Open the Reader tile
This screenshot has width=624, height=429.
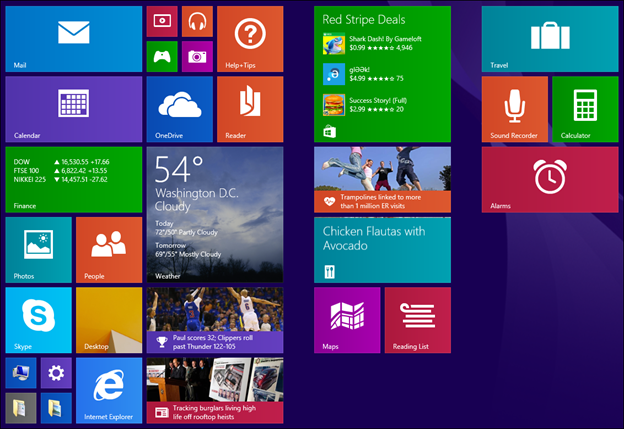click(250, 109)
